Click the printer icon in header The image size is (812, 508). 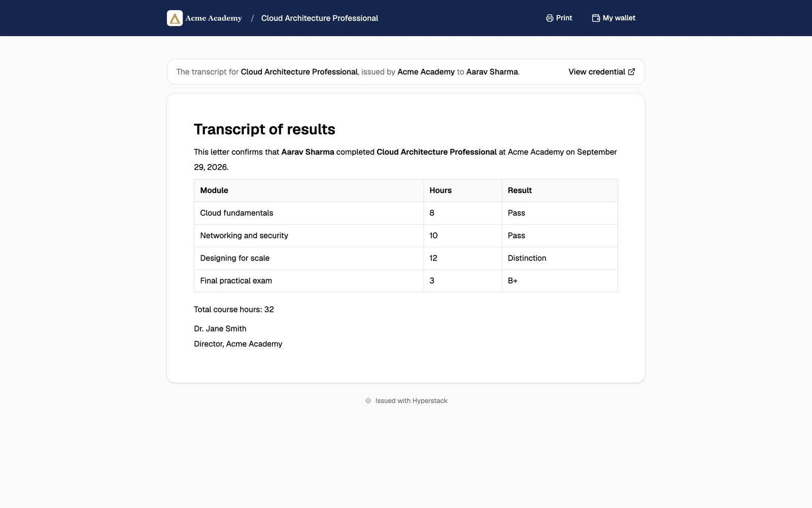tap(550, 18)
